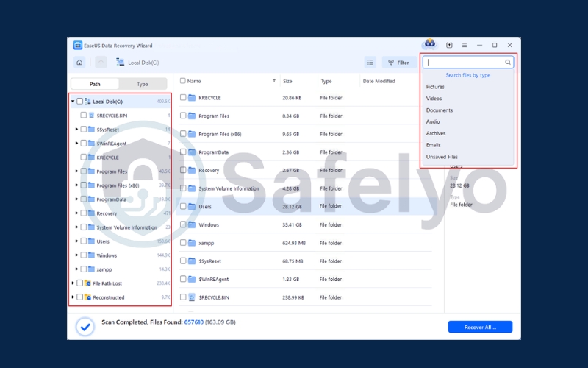Click the Local Disk(C:) drive icon in breadcrumb

click(x=120, y=63)
